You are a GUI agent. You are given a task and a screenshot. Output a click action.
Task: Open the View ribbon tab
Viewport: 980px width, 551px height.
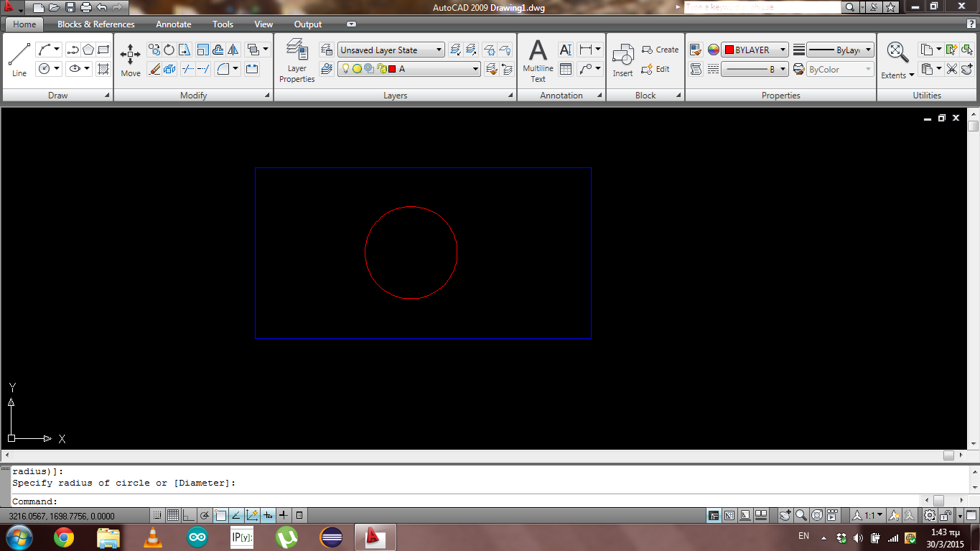(263, 24)
